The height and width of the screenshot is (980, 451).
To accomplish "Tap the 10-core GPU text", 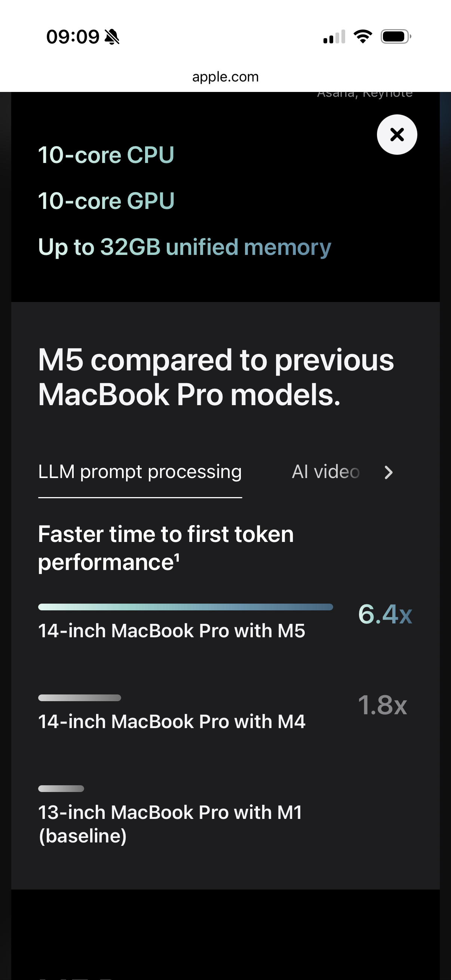I will point(106,201).
